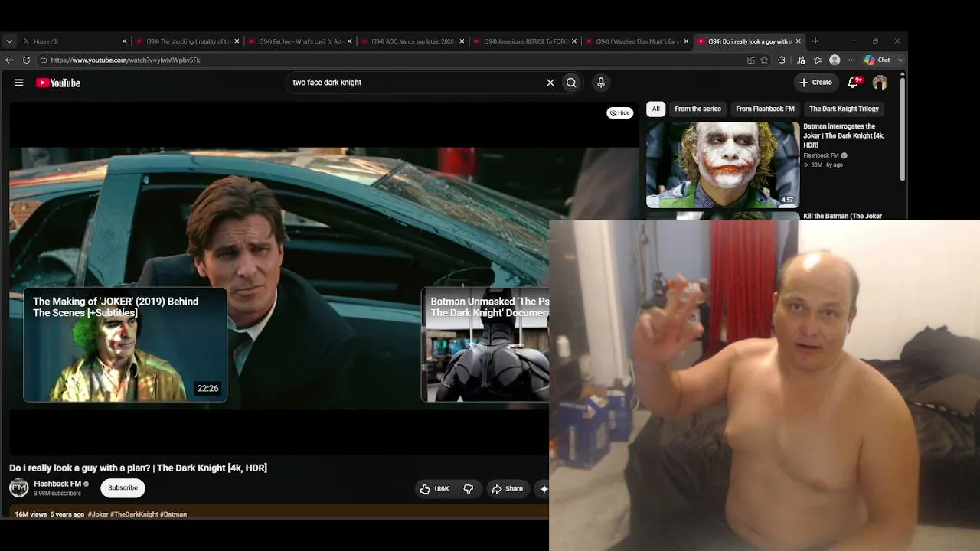Image resolution: width=980 pixels, height=551 pixels.
Task: Click the page vertical scrollbar
Action: click(x=903, y=130)
